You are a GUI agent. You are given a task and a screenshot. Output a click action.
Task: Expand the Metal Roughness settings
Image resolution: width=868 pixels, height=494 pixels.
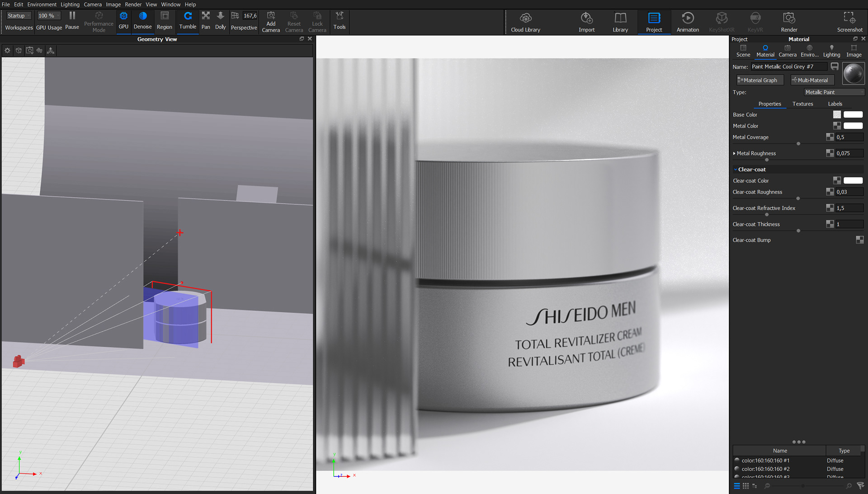(734, 154)
